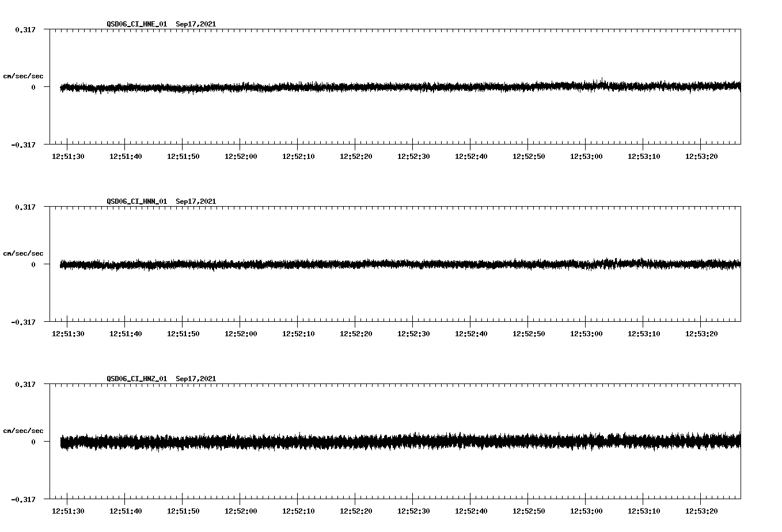
Task: Click 12:52:50 label on HNZ plot
Action: [529, 511]
